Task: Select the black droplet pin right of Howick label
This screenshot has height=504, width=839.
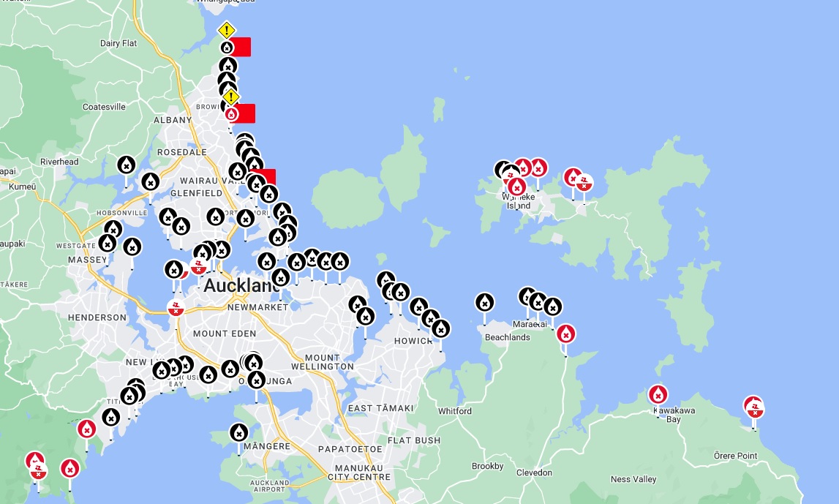Action: click(x=441, y=328)
